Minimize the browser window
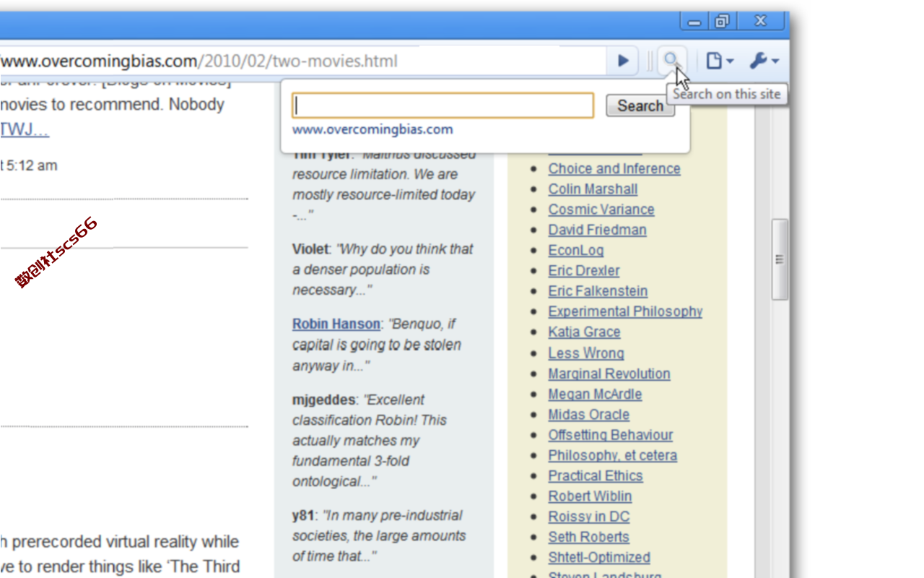 pos(694,21)
